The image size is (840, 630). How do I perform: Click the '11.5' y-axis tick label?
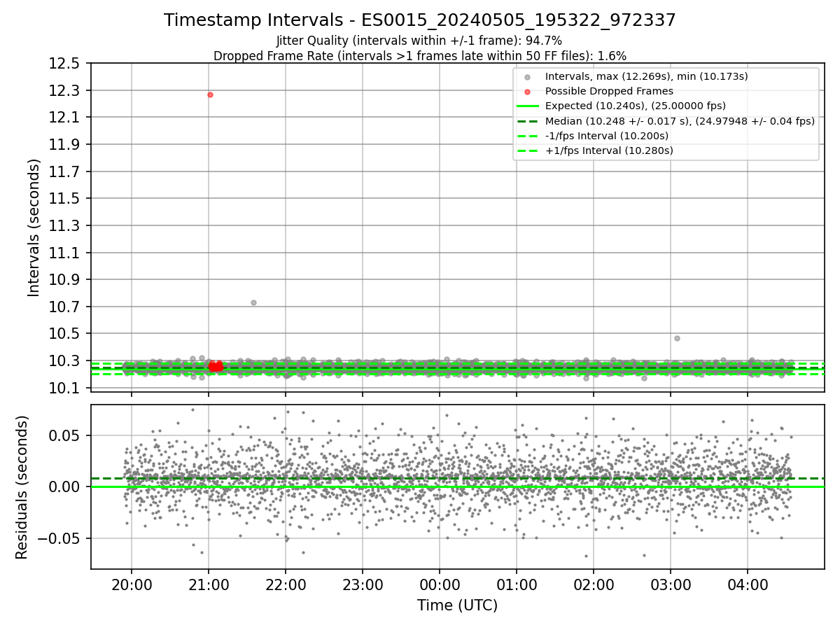[66, 199]
